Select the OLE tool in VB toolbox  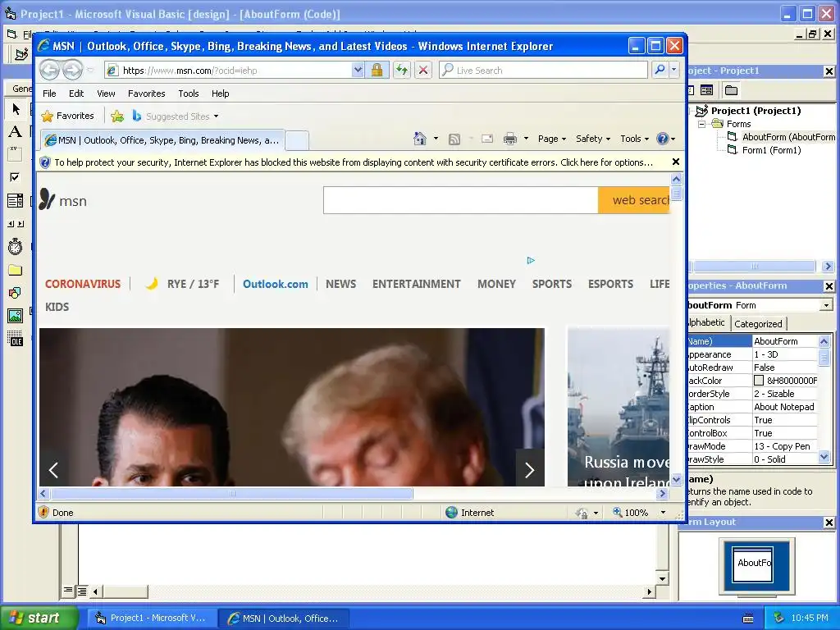tap(15, 339)
